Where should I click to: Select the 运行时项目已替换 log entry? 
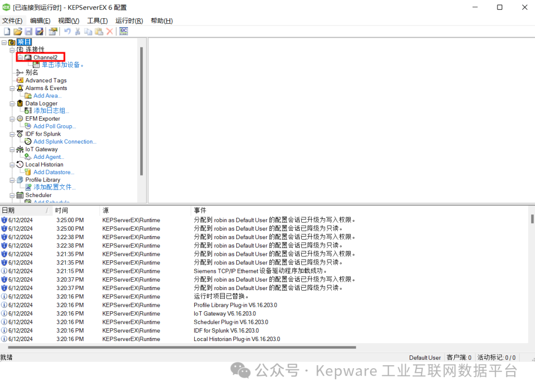pyautogui.click(x=265, y=296)
